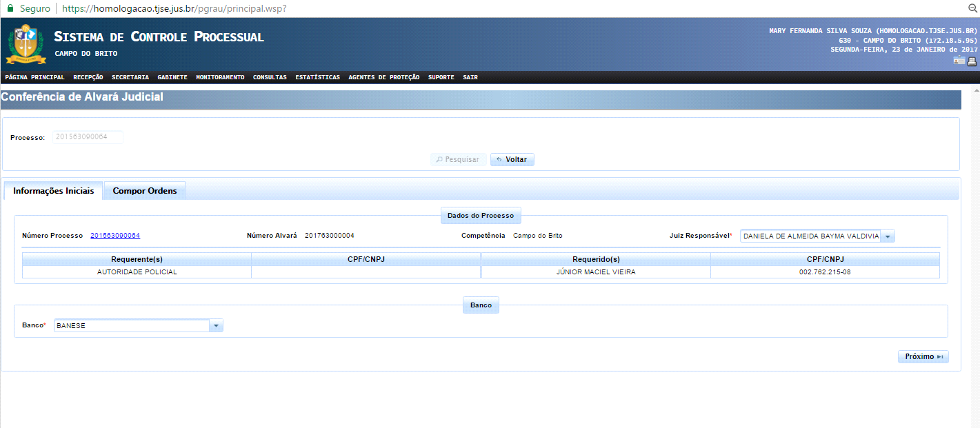Click Sair to log out
The height and width of the screenshot is (428, 980).
[470, 77]
